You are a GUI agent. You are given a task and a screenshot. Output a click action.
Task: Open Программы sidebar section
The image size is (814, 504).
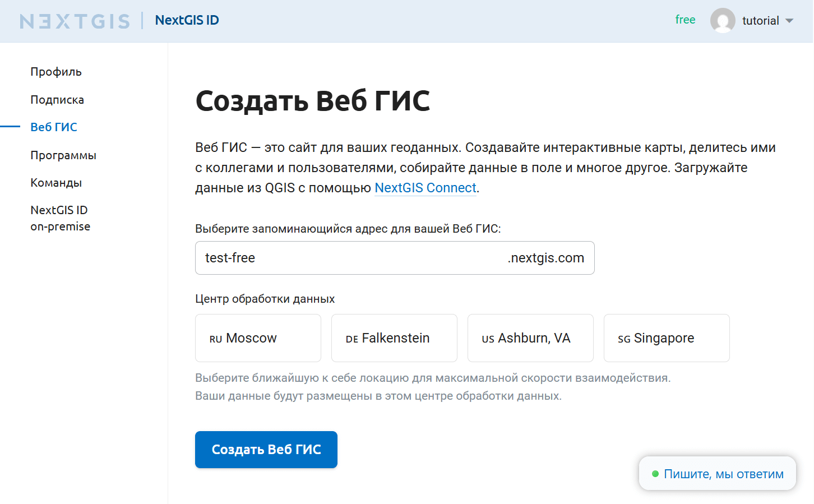tap(63, 155)
